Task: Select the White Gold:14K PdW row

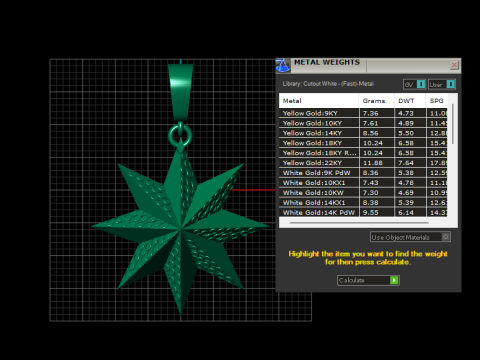Action: click(x=363, y=212)
